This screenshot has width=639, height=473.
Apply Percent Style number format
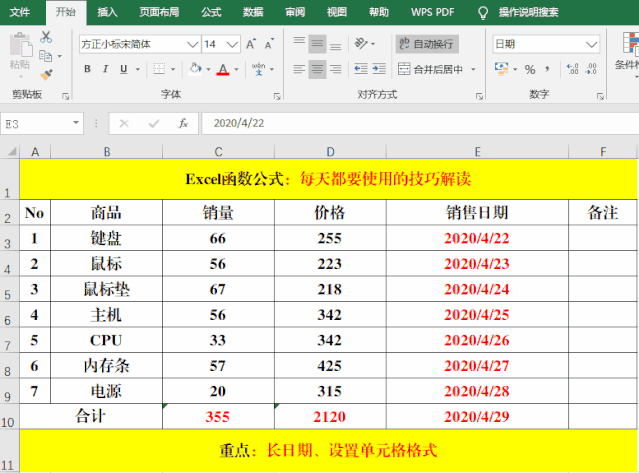click(x=529, y=69)
